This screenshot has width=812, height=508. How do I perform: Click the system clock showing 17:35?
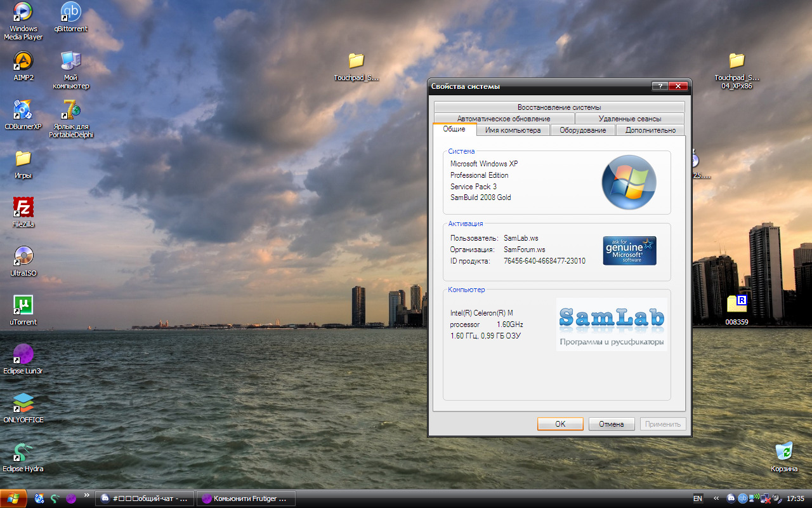[795, 498]
